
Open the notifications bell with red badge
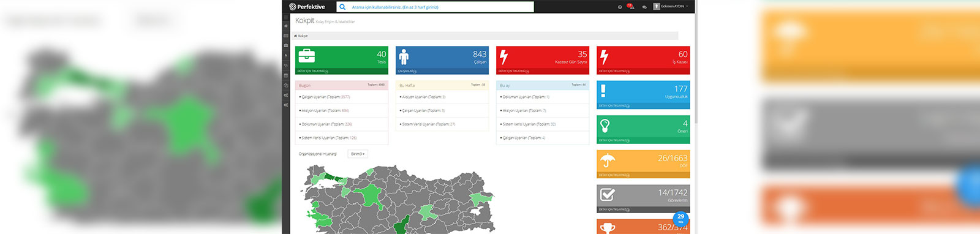pyautogui.click(x=630, y=7)
